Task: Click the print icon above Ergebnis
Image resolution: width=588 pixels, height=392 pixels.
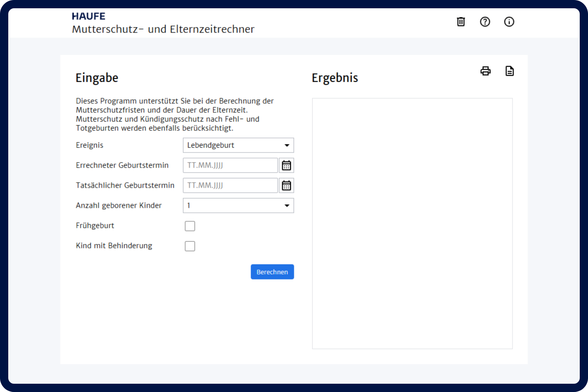Action: (485, 71)
